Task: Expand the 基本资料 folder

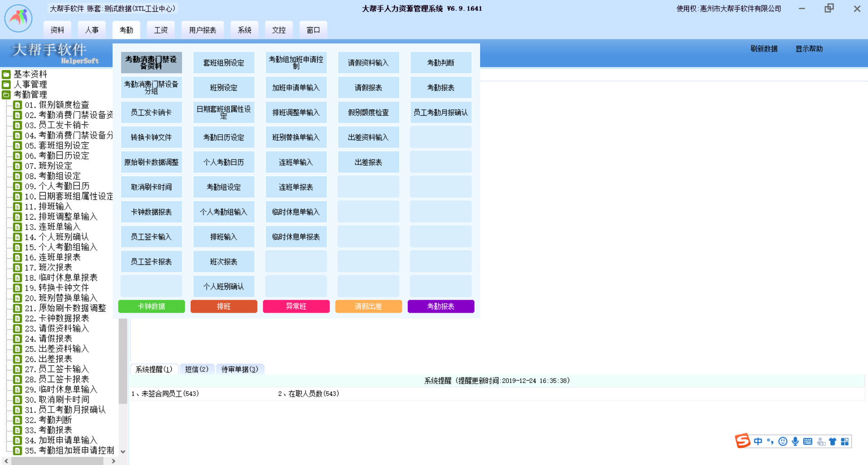Action: point(6,74)
